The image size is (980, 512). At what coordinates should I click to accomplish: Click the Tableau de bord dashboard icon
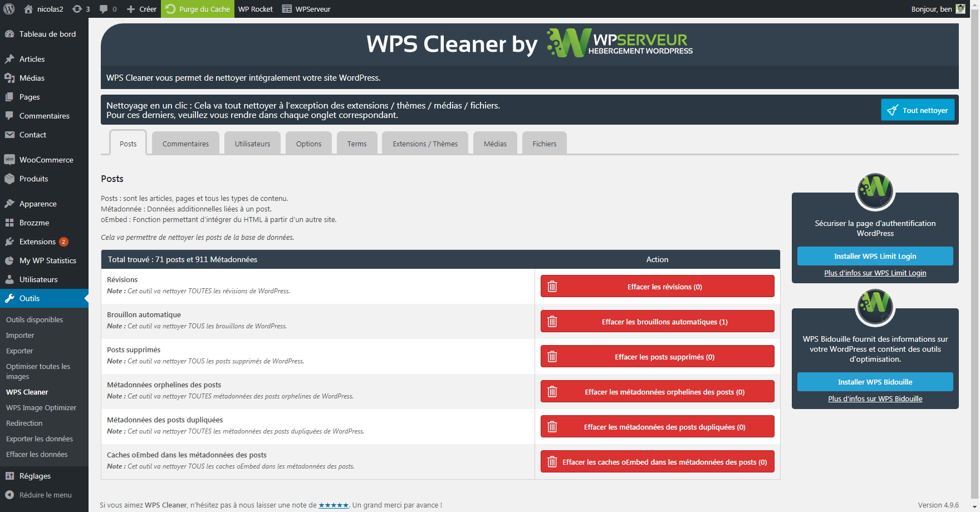(9, 34)
